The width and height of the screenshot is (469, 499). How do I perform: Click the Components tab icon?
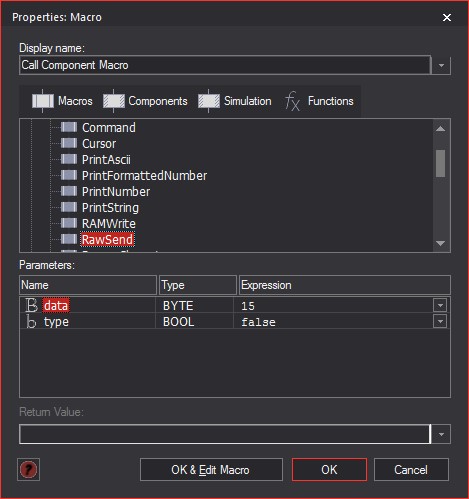114,101
